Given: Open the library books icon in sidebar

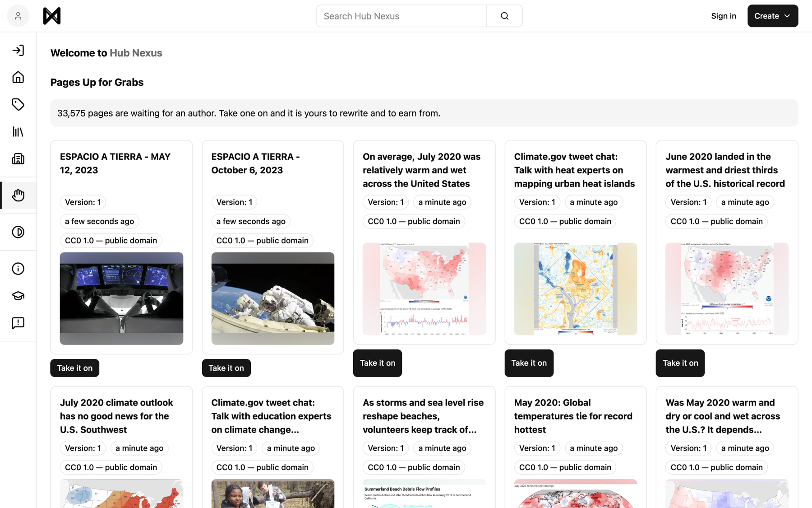Looking at the screenshot, I should click(x=18, y=132).
